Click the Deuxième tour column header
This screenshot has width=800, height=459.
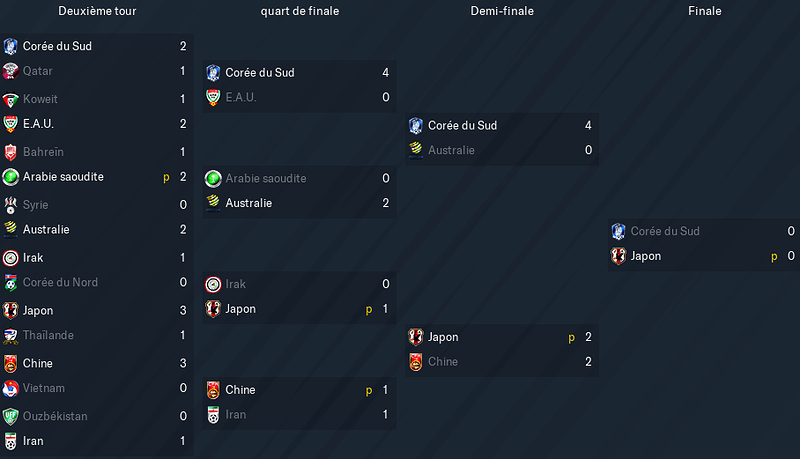(97, 11)
